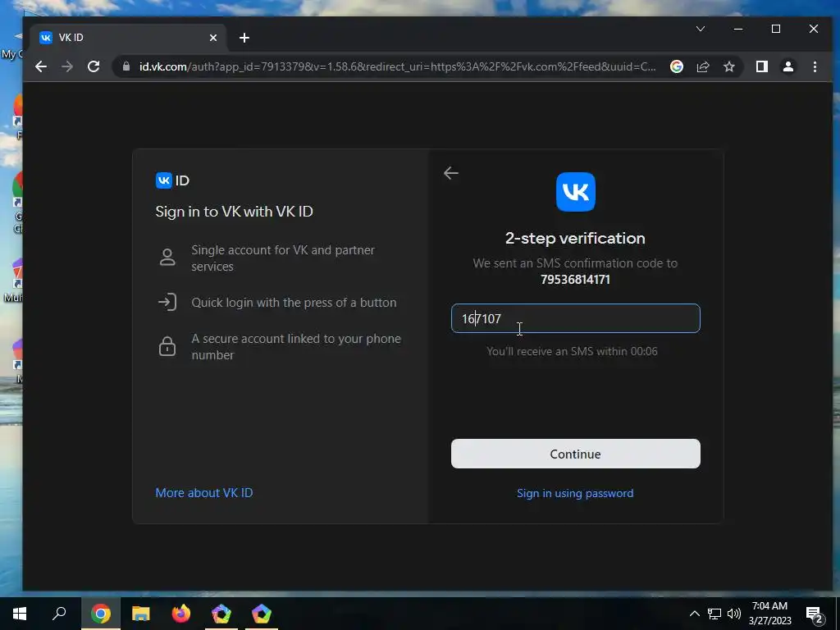Submit the code with Continue button

(x=575, y=454)
